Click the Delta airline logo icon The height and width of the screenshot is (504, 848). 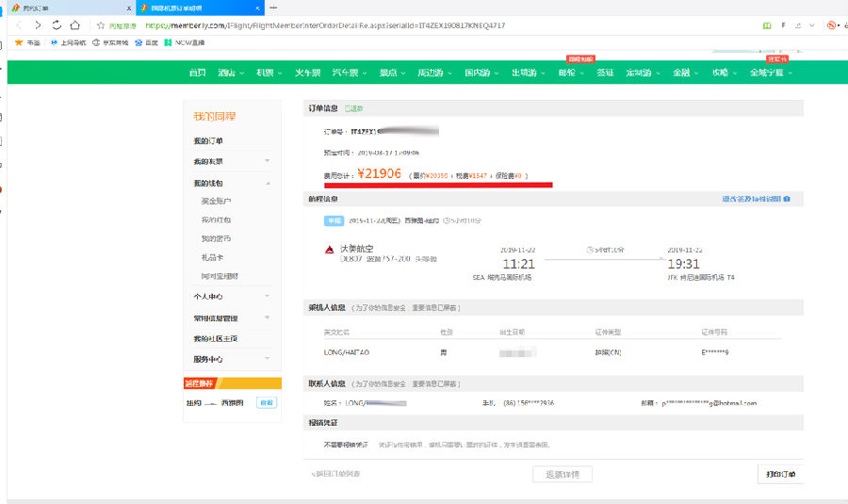330,250
